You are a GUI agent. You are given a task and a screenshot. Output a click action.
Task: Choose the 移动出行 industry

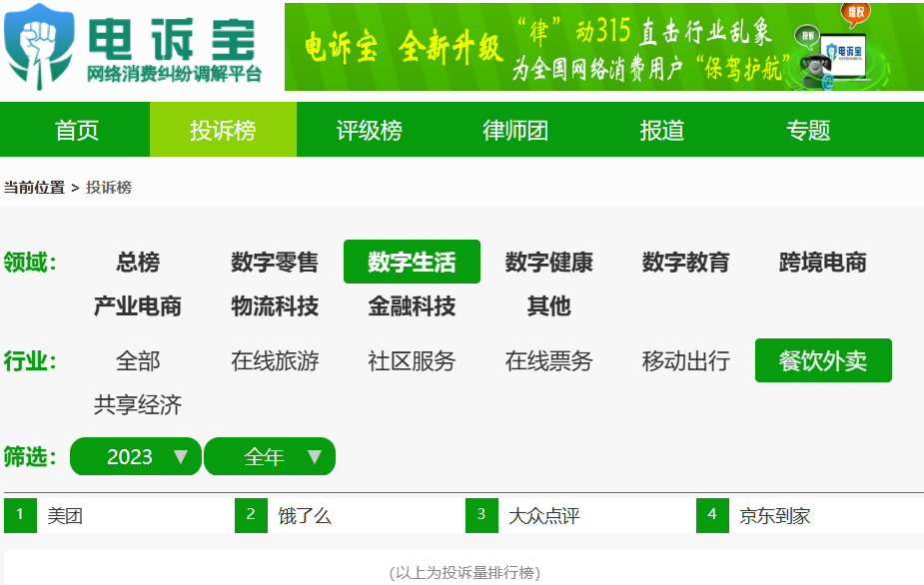686,360
